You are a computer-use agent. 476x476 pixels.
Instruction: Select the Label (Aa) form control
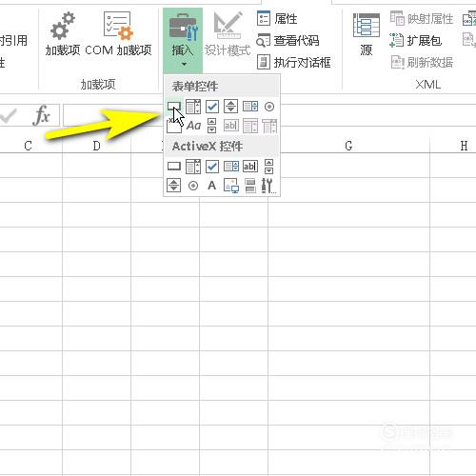[193, 126]
